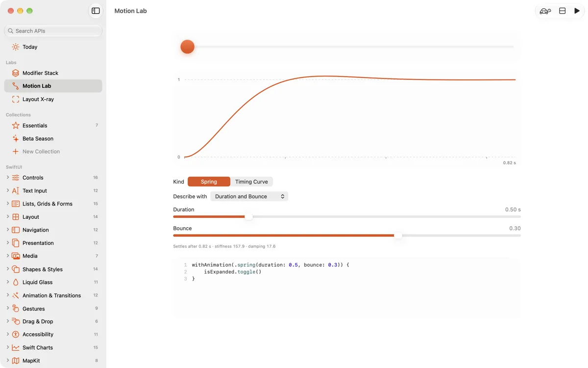This screenshot has height=368, width=588.
Task: Expand the Controls category
Action: coord(7,178)
